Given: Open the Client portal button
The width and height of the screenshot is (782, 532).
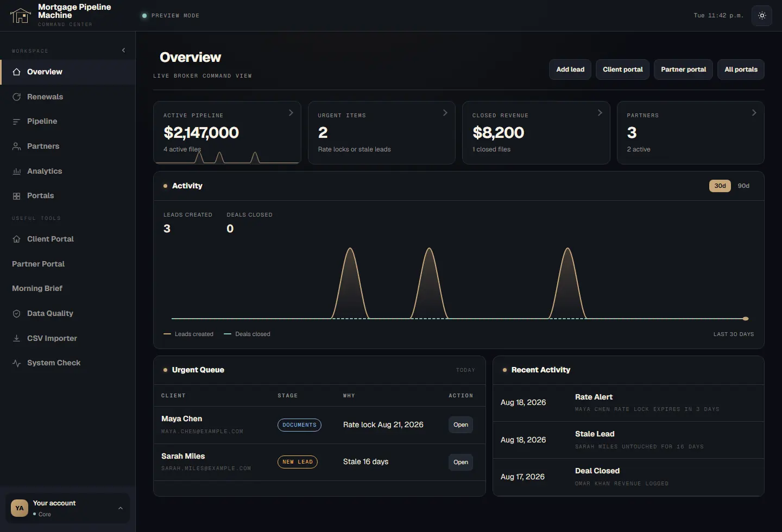Looking at the screenshot, I should 622,69.
